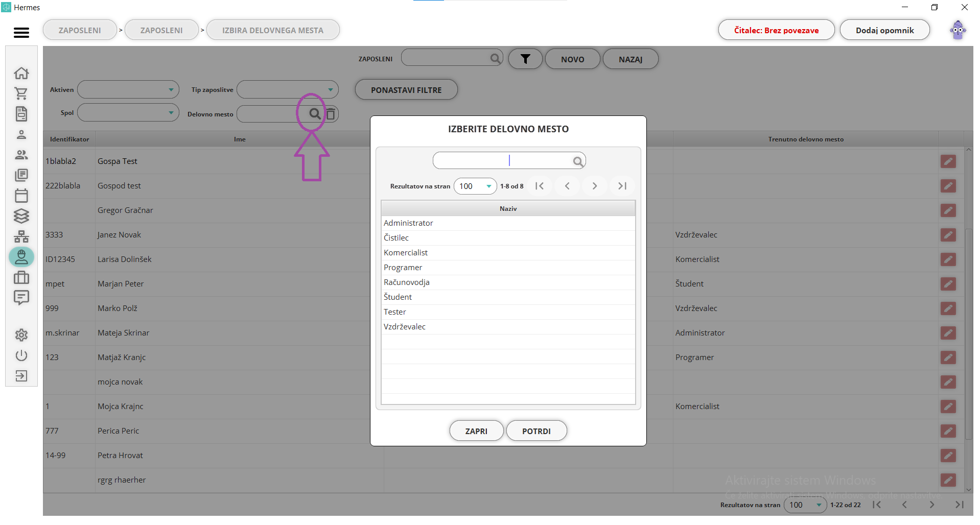The height and width of the screenshot is (525, 980).
Task: Open the clipboard document sidebar icon
Action: 21,114
